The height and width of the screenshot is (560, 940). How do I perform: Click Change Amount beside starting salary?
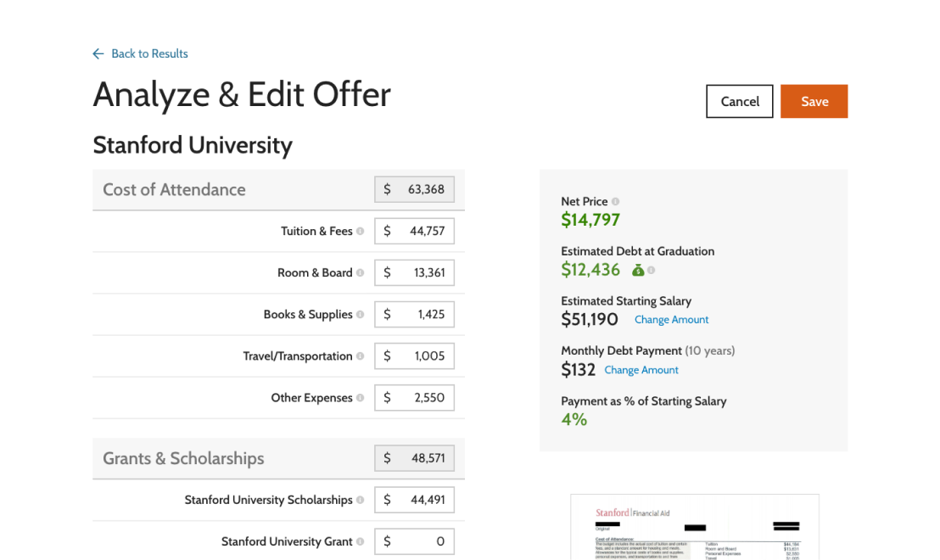click(x=671, y=320)
